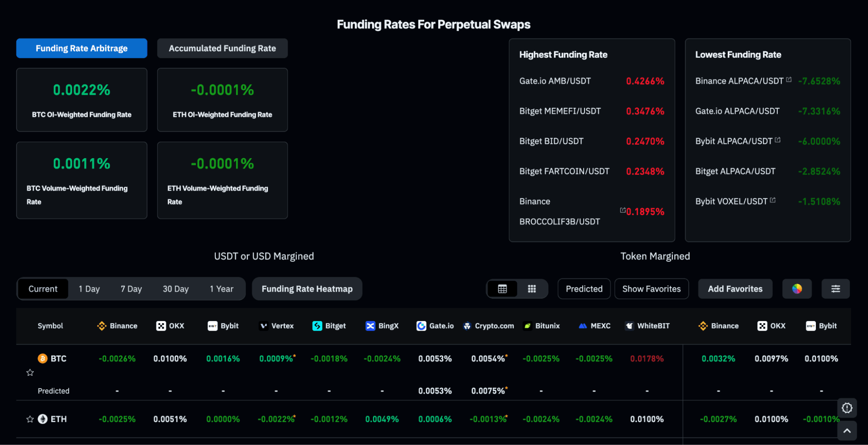868x445 pixels.
Task: Click the Binance logo in Token Margined header
Action: coord(703,326)
